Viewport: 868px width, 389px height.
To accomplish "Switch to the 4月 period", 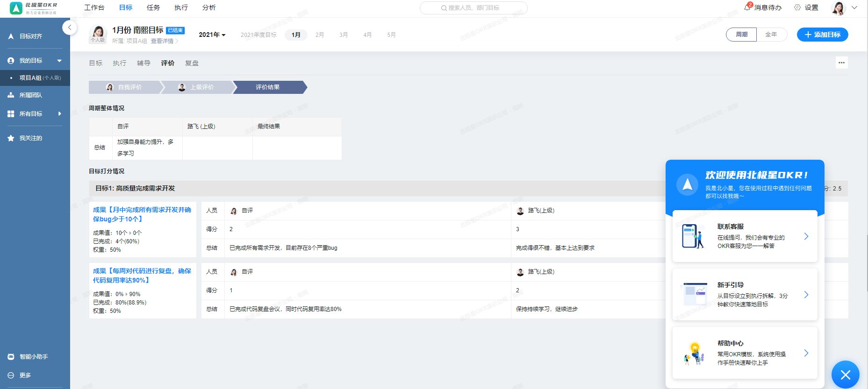I will tap(368, 35).
